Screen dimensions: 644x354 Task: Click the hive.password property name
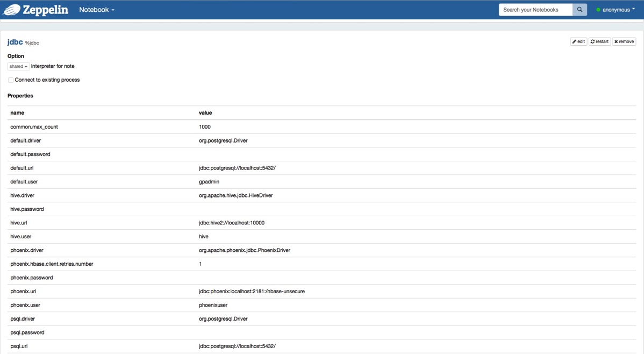(27, 209)
